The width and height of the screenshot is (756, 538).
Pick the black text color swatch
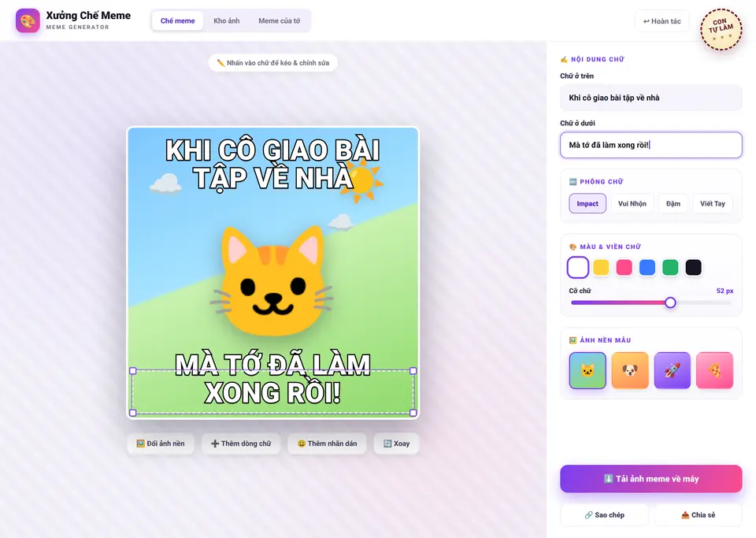(x=693, y=267)
